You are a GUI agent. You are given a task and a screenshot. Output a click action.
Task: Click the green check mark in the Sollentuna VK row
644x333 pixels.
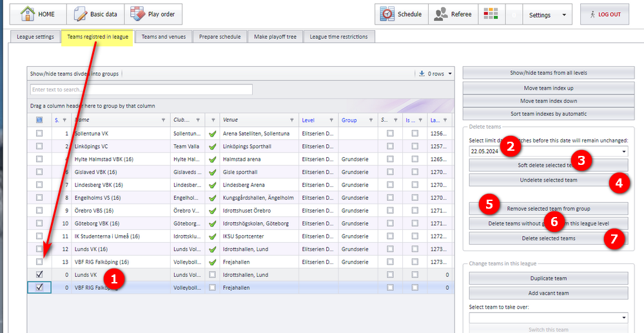tap(212, 133)
